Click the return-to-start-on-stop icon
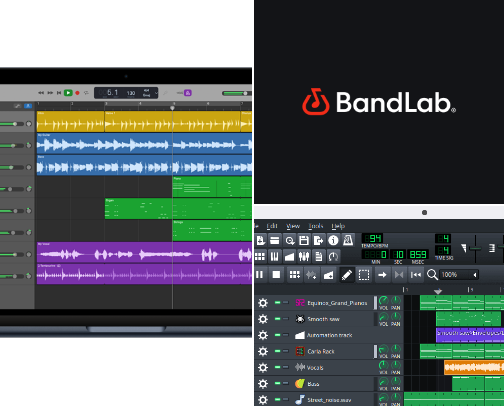 pos(416,275)
